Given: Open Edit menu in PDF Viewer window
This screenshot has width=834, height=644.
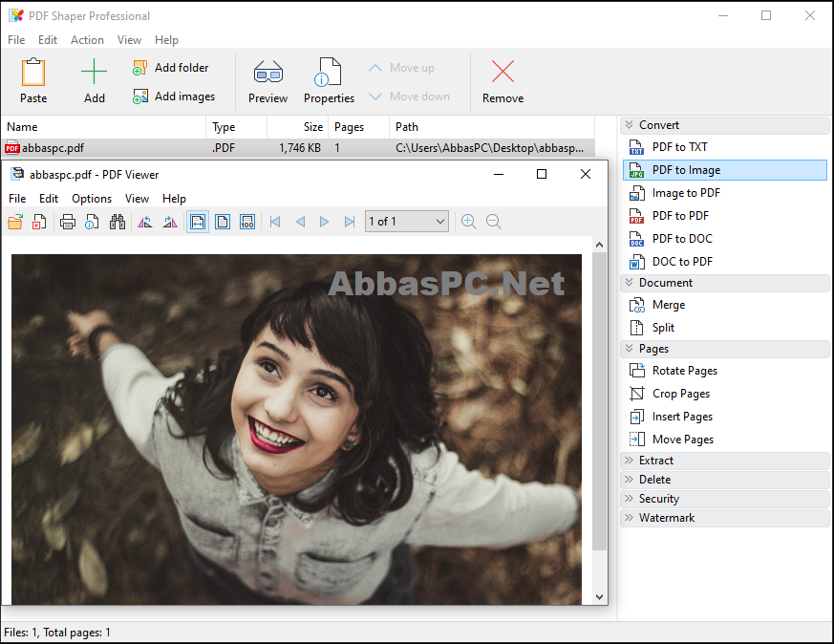Looking at the screenshot, I should (49, 199).
